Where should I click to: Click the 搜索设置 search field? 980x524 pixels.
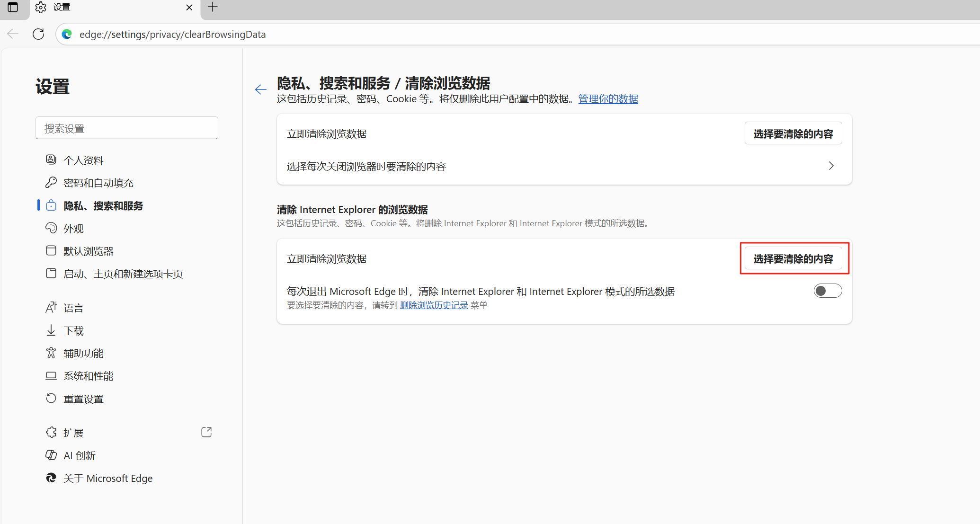(x=126, y=128)
